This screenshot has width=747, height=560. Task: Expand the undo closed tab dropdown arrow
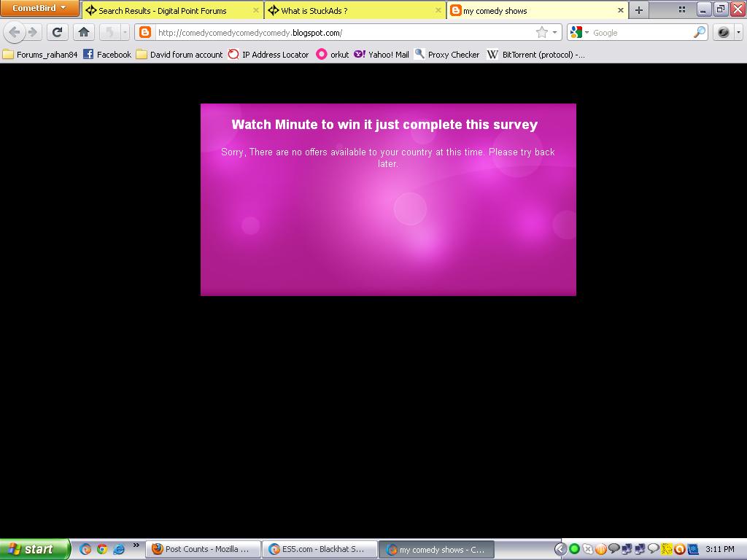(x=125, y=32)
